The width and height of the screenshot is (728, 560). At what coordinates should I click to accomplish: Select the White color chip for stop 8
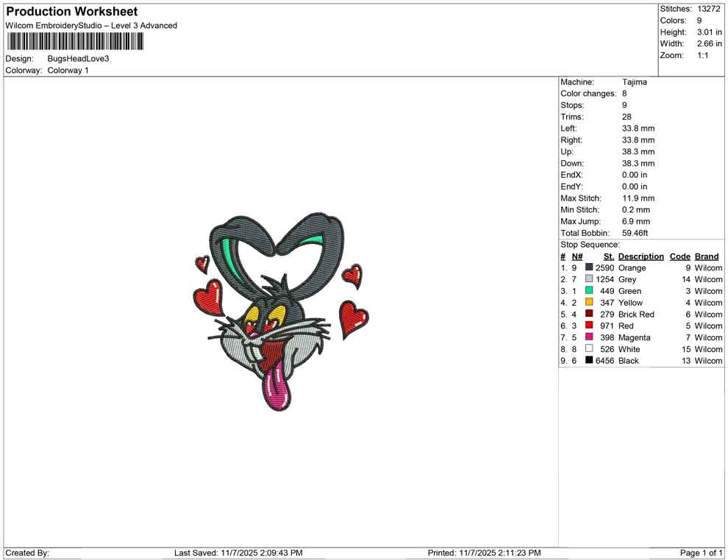pyautogui.click(x=588, y=349)
